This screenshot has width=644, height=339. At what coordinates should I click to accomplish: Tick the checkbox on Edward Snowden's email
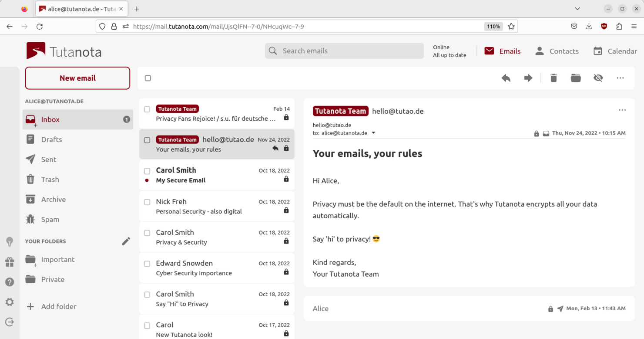[x=147, y=264]
